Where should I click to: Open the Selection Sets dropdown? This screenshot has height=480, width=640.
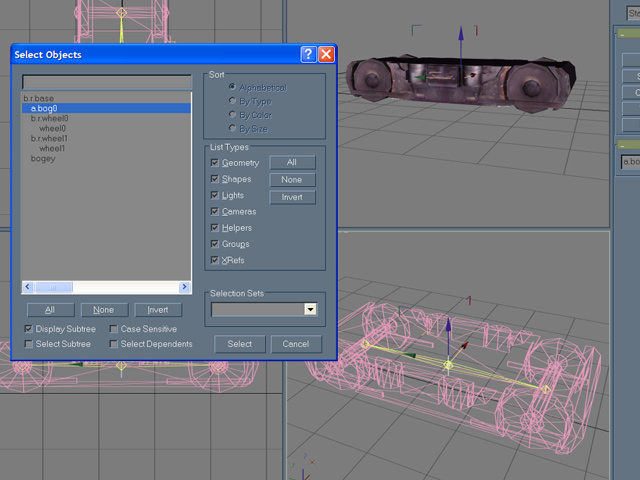pos(310,310)
